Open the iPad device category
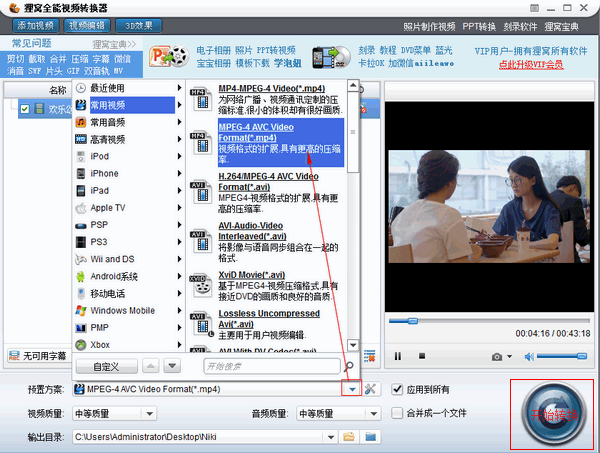 pos(128,191)
